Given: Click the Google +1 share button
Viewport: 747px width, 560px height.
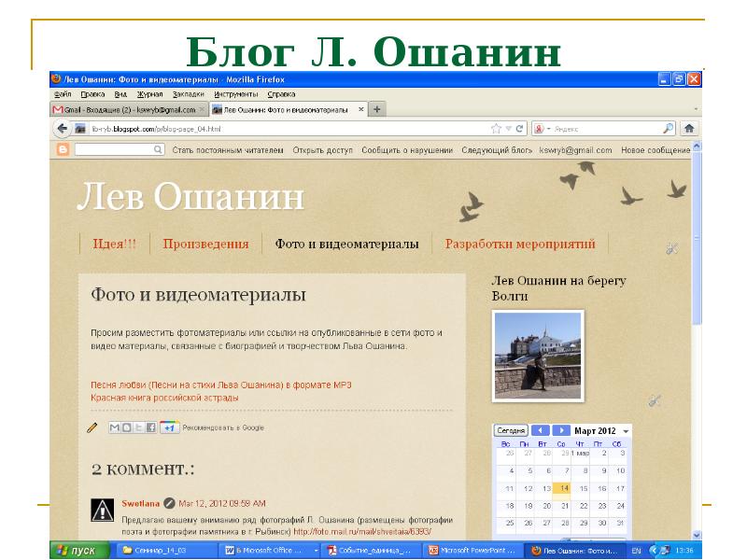Looking at the screenshot, I should pyautogui.click(x=169, y=427).
